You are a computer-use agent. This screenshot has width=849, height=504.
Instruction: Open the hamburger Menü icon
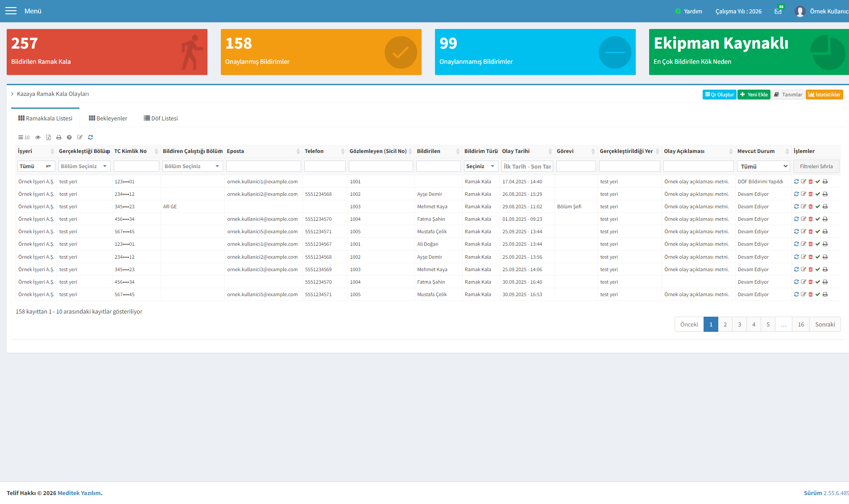click(x=11, y=11)
